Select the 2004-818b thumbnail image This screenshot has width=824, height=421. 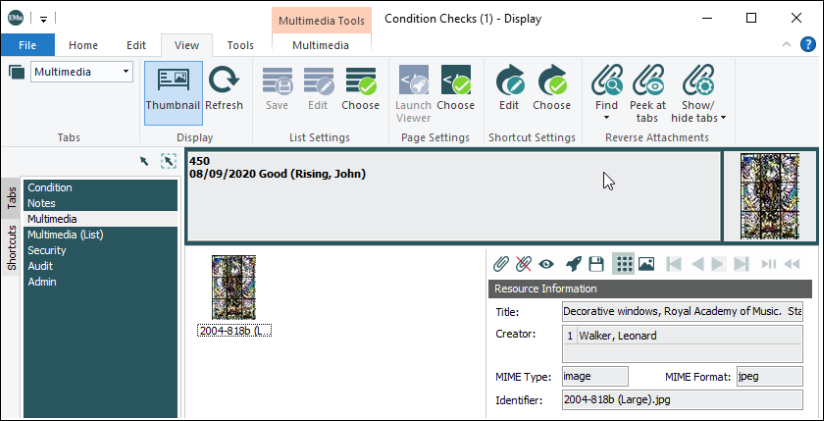pyautogui.click(x=234, y=287)
